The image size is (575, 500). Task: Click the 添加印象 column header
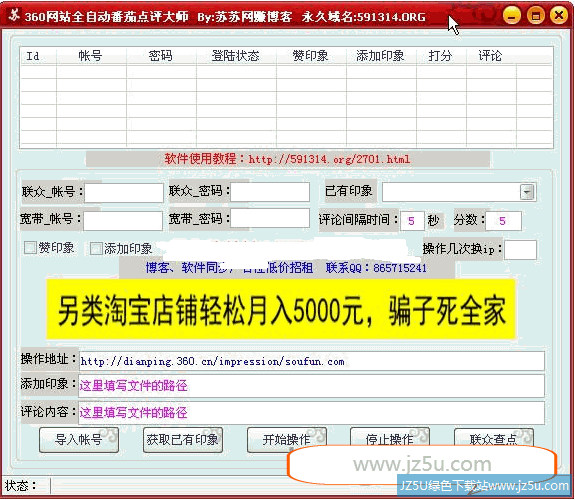coord(381,56)
